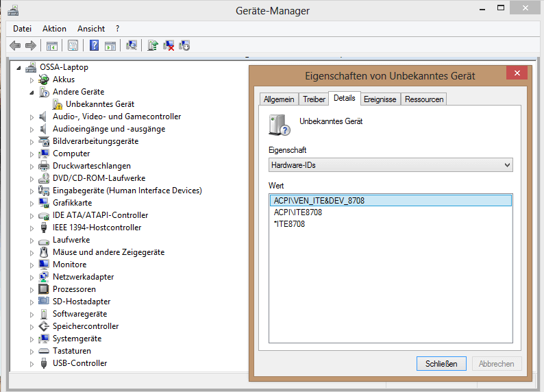544x392 pixels.
Task: Click the Back arrow in the toolbar
Action: (14, 45)
